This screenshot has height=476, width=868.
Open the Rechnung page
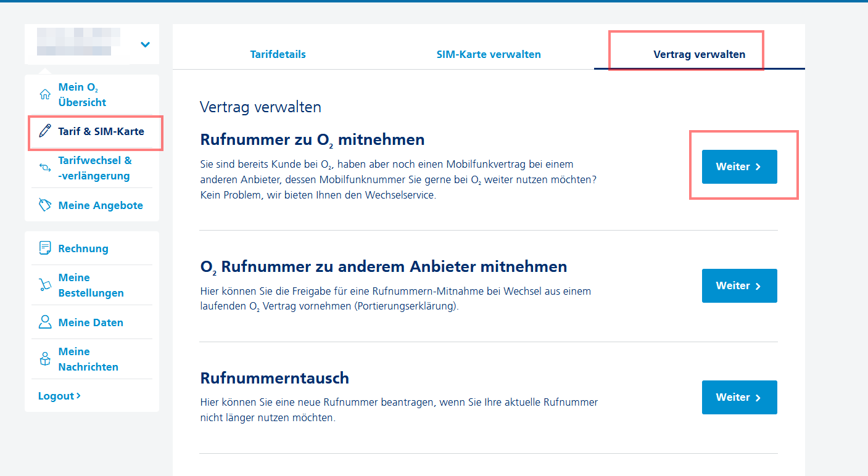[x=83, y=248]
